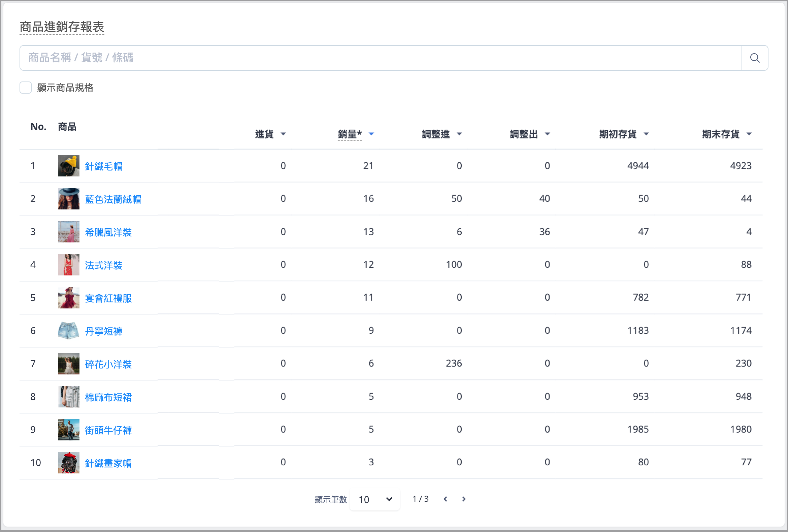Sort by 調整進 column arrow
Screen dimensions: 788x532
tap(459, 134)
